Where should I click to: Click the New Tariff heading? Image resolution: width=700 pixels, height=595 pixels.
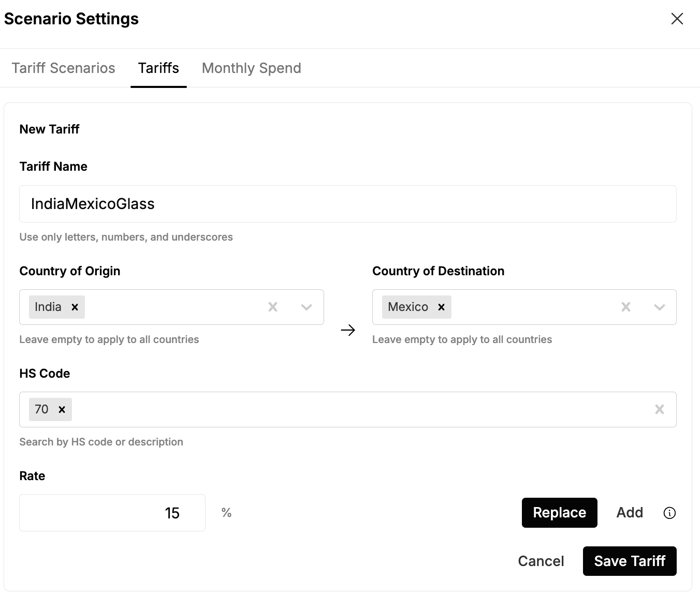tap(49, 129)
